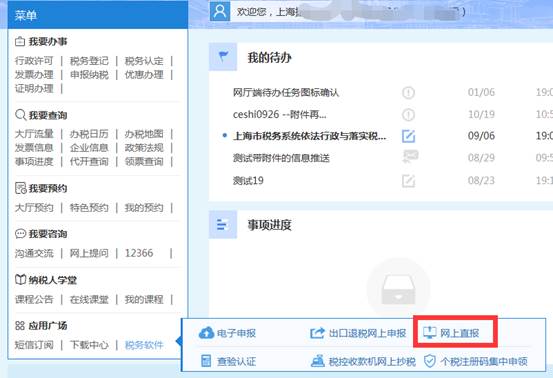Go to 发票办理
The height and width of the screenshot is (378, 553).
34,75
